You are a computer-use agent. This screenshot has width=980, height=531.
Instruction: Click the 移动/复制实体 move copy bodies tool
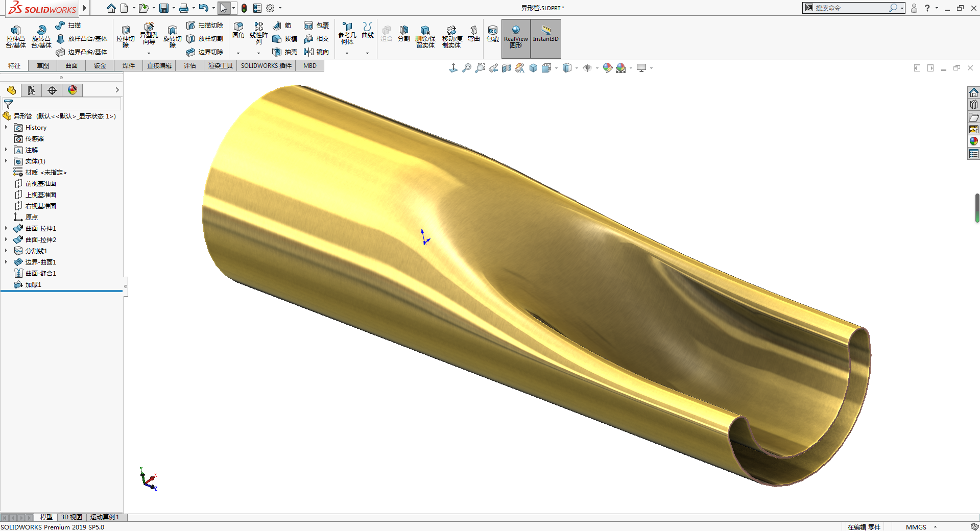tap(452, 37)
